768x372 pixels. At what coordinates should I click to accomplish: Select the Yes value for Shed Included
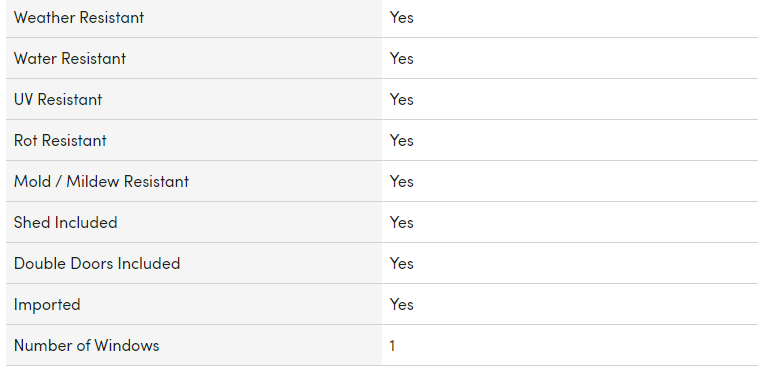(402, 223)
